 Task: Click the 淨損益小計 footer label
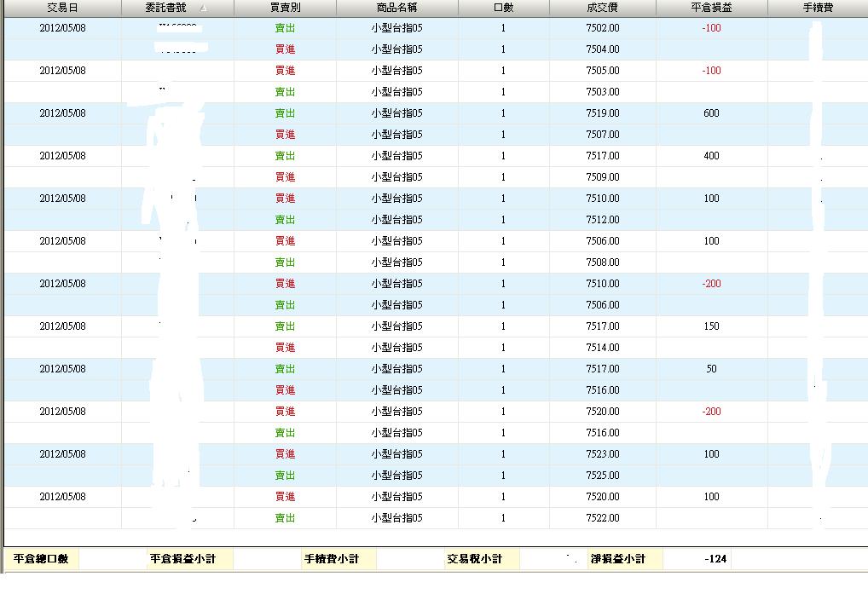(x=618, y=558)
